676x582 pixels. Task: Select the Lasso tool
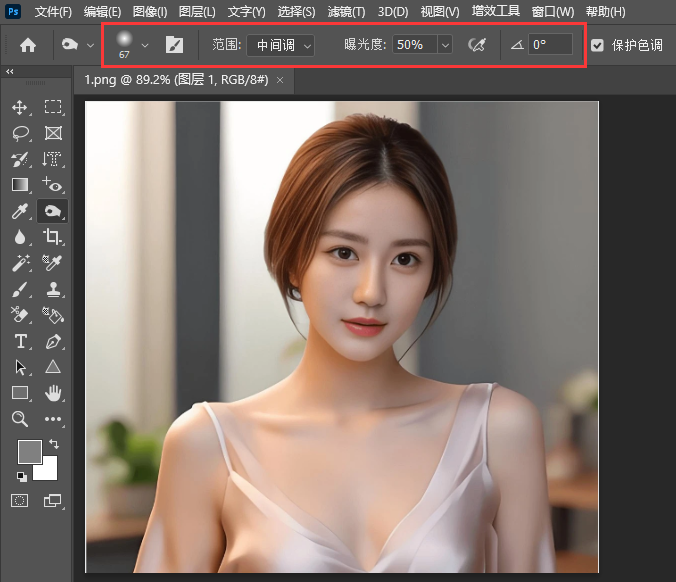click(x=20, y=134)
